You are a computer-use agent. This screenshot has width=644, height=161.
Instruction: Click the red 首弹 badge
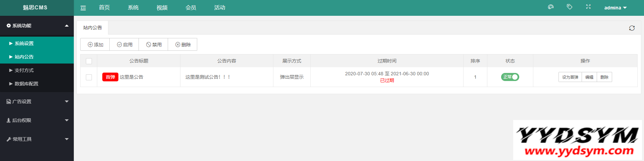click(110, 77)
